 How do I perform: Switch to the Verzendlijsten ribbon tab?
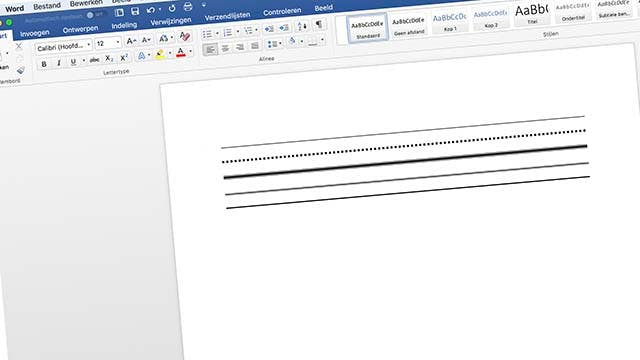click(227, 16)
